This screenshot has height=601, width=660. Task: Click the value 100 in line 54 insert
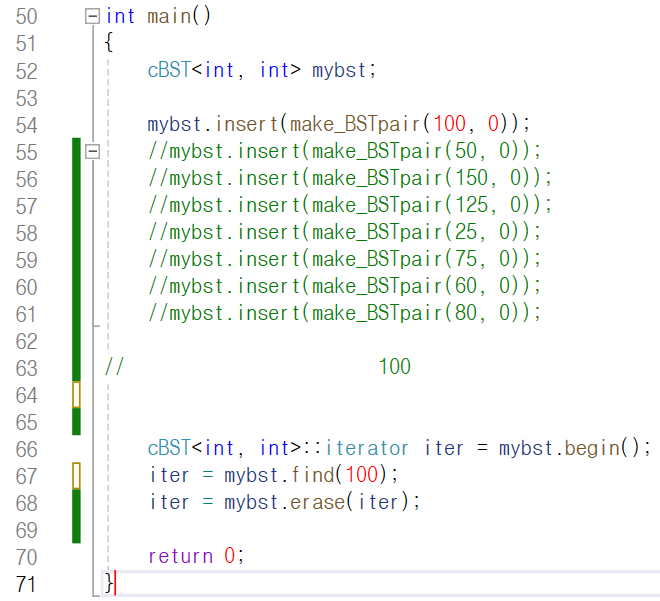(450, 124)
